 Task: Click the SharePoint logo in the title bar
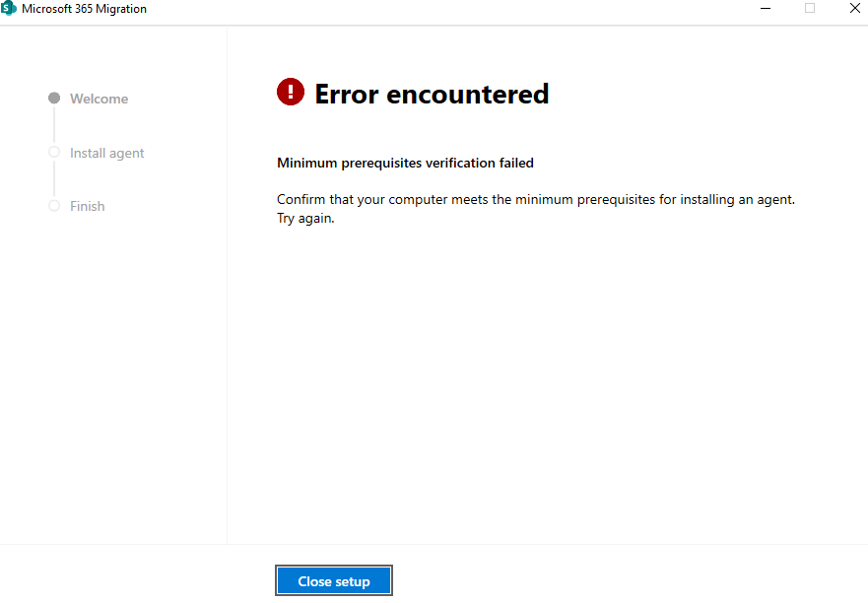point(11,8)
